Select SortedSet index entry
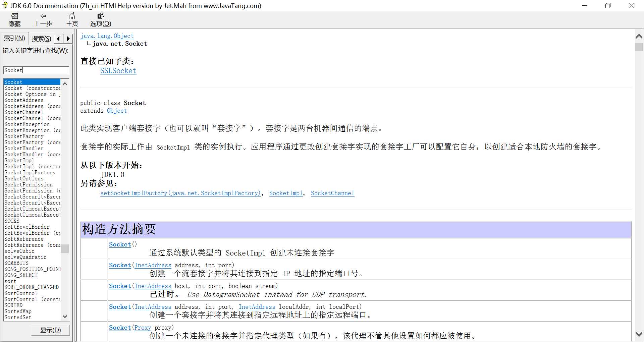The width and height of the screenshot is (644, 342). click(x=18, y=317)
